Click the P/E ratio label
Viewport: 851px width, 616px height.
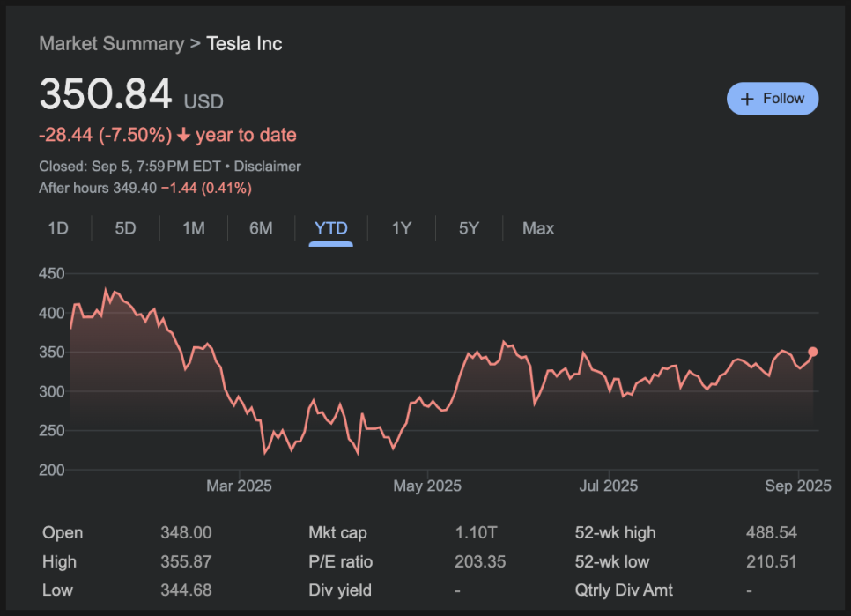(340, 561)
